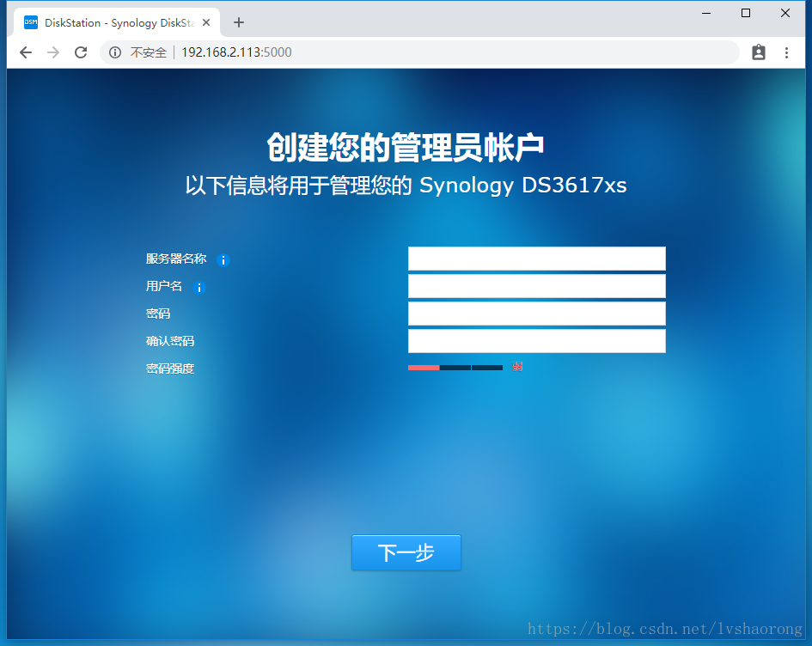Image resolution: width=812 pixels, height=646 pixels.
Task: Click the 确认密码 label text
Action: (170, 340)
